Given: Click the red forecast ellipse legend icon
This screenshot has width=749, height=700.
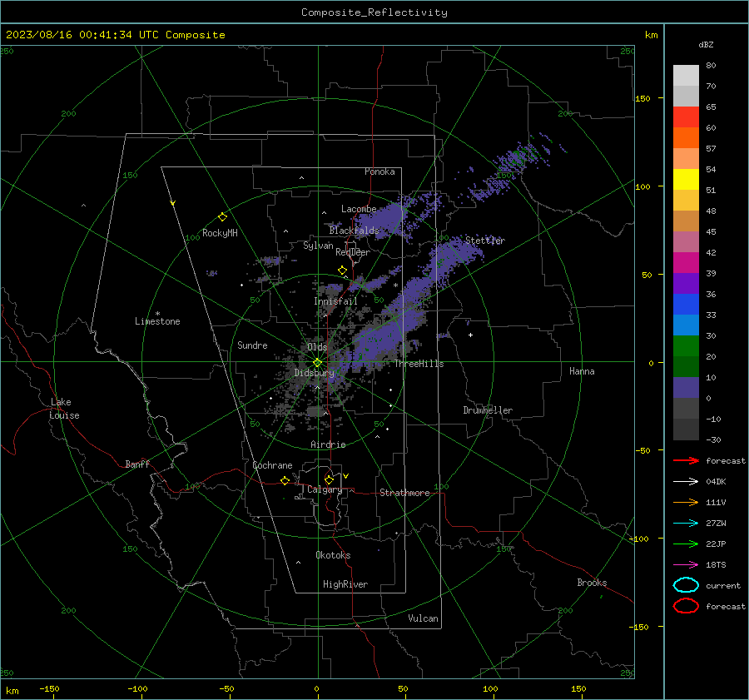Looking at the screenshot, I should pyautogui.click(x=686, y=606).
